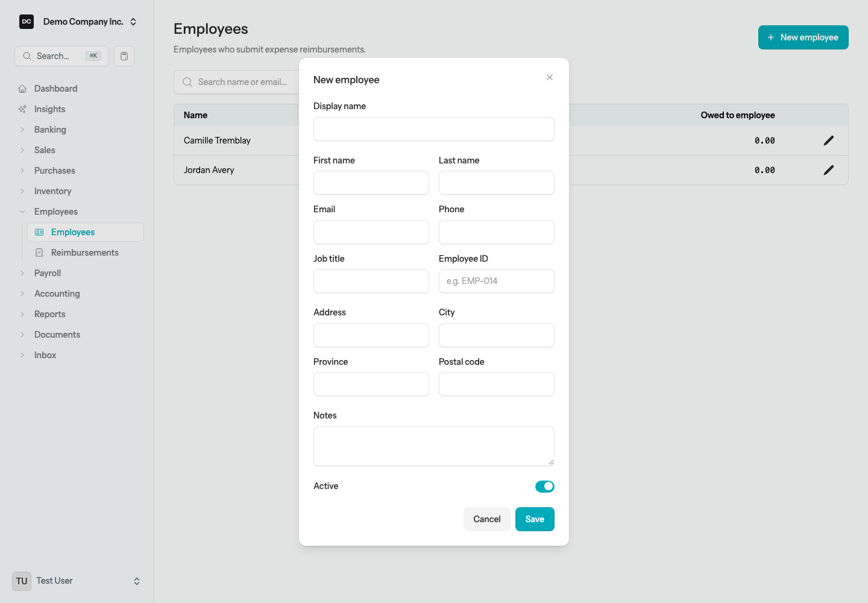Expand the Sales section
The image size is (868, 603).
click(x=77, y=150)
